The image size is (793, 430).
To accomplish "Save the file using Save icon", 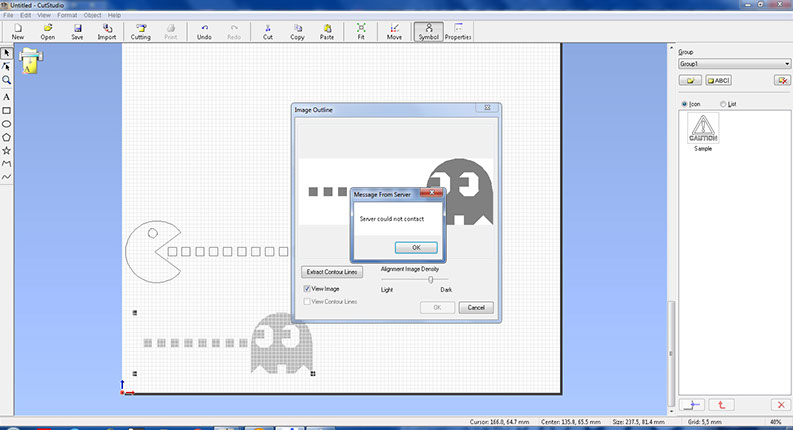I will tap(77, 31).
